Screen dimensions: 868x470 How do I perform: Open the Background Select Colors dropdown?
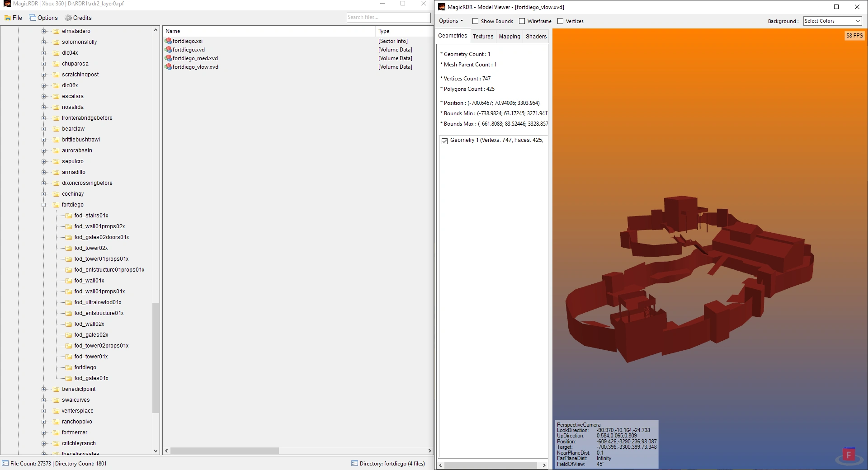(832, 21)
